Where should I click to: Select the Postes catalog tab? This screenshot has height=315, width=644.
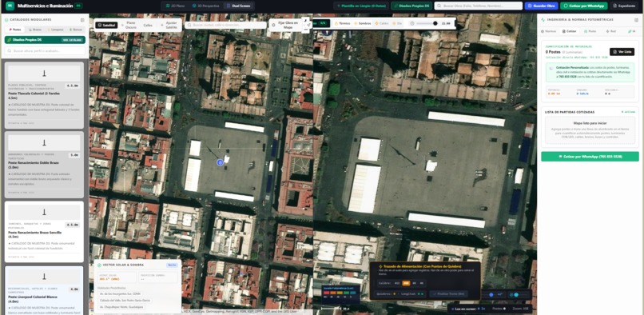tap(15, 30)
